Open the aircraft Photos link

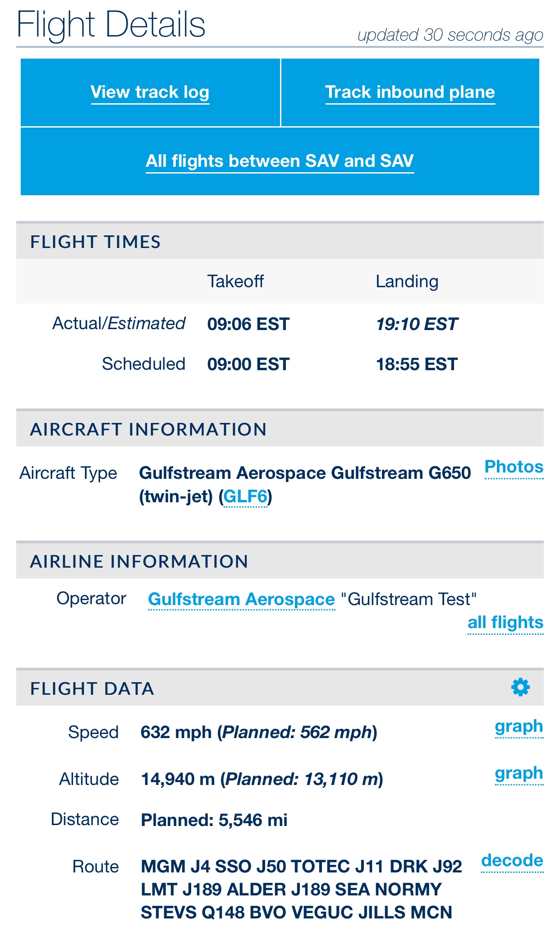tap(514, 467)
